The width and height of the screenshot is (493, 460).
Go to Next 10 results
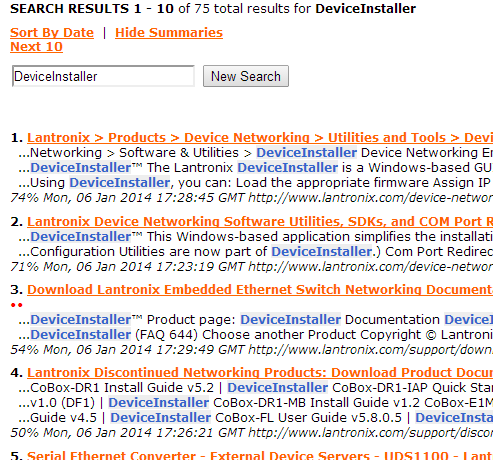36,47
